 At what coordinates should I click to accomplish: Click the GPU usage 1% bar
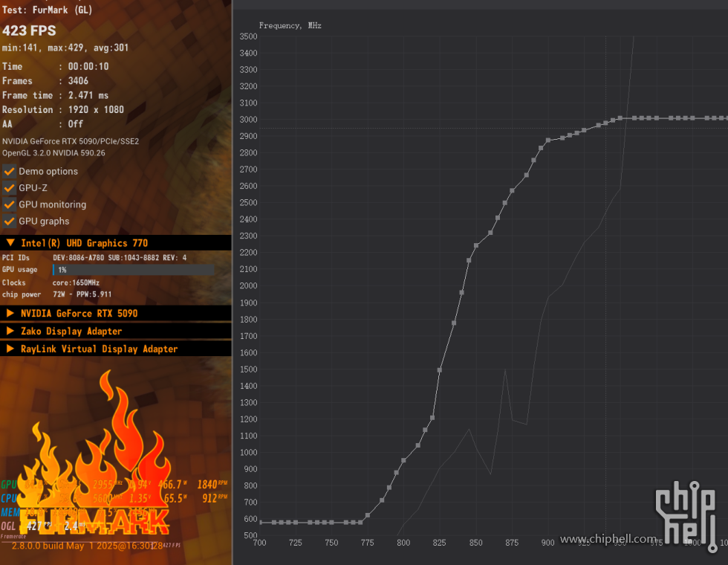click(133, 269)
